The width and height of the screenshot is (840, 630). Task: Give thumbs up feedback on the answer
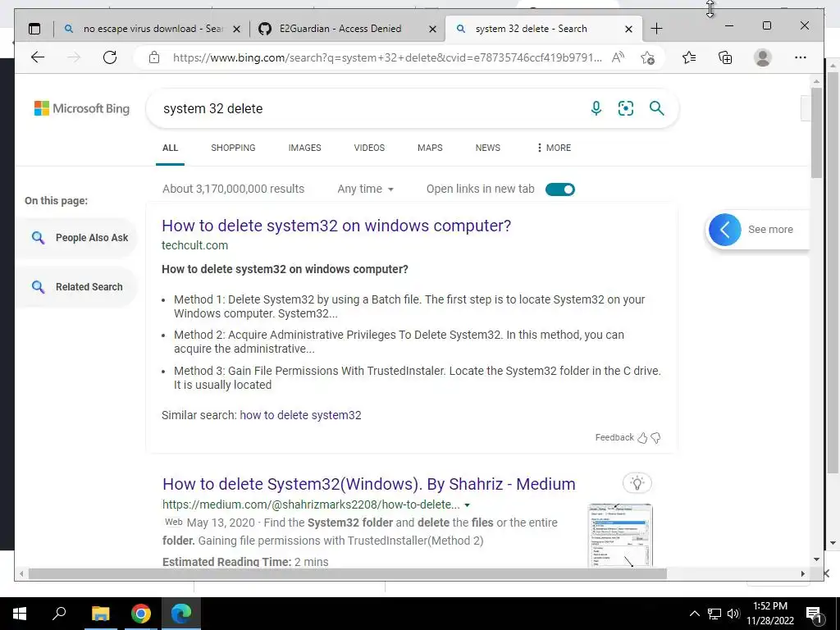coord(642,438)
